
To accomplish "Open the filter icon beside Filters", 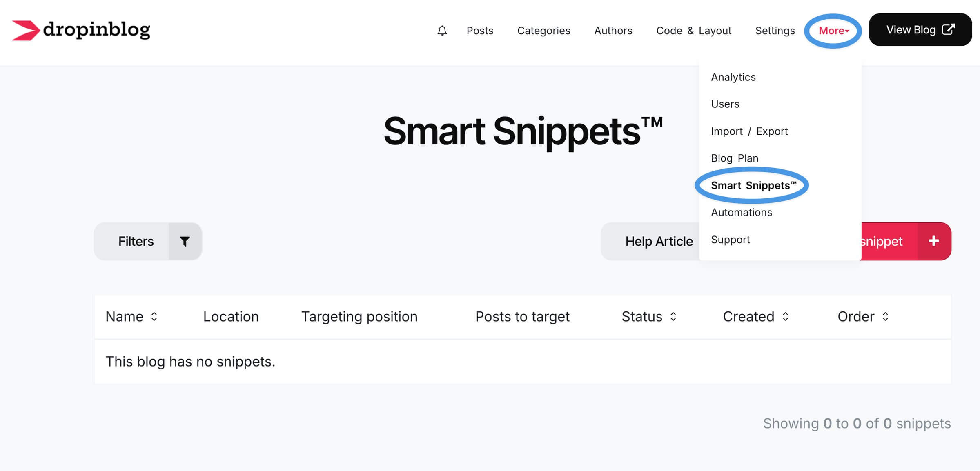I will (185, 241).
